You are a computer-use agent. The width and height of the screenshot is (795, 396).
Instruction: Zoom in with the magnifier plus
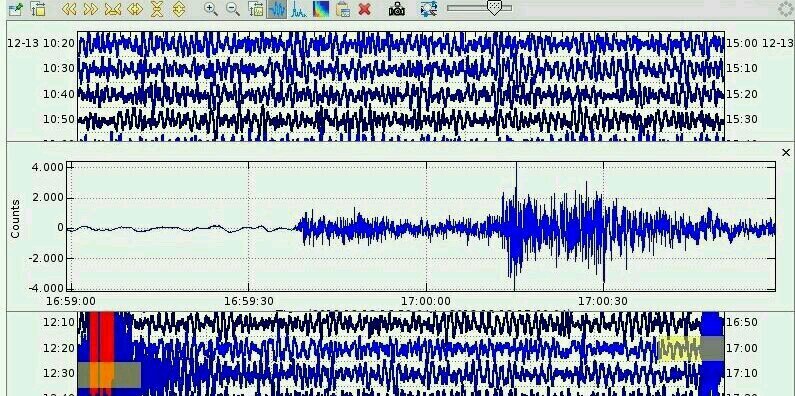click(x=210, y=9)
